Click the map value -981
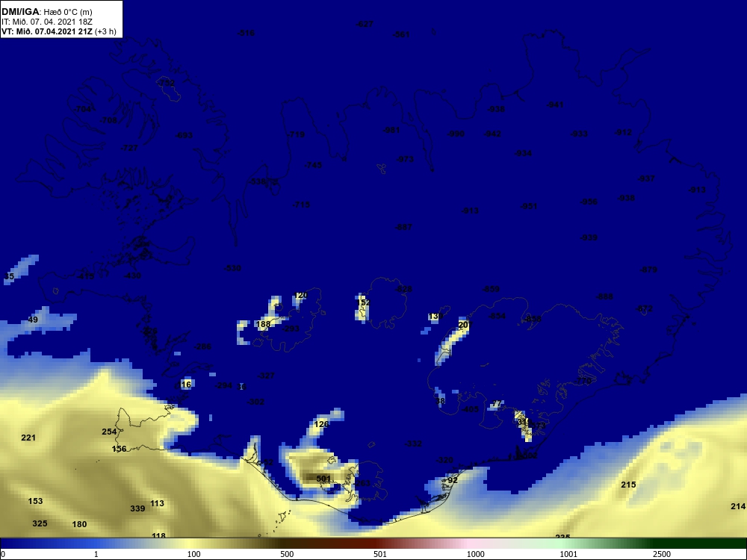Viewport: 747px width, 560px height. [391, 130]
